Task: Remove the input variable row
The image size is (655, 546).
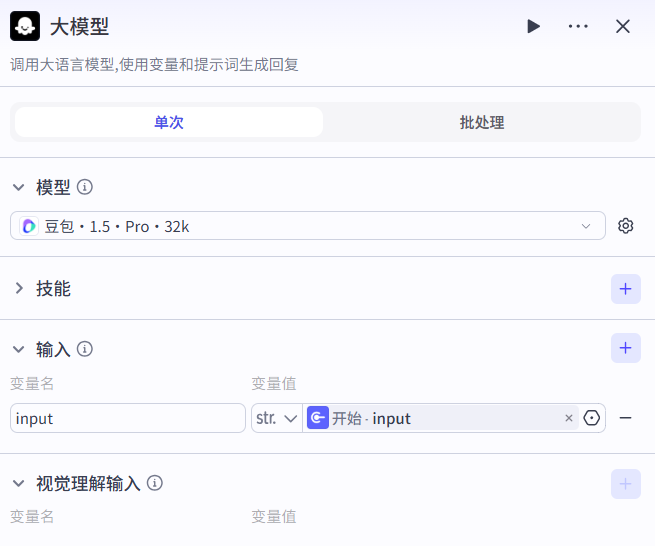Action: [626, 418]
